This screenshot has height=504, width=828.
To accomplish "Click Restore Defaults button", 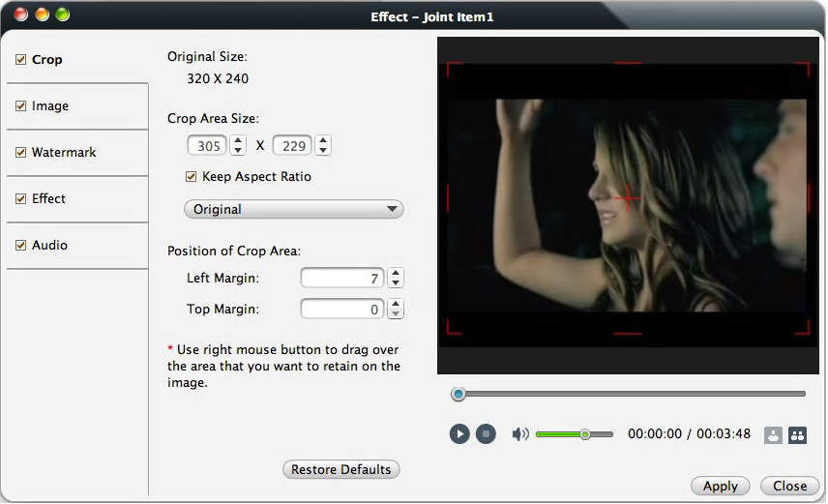I will pyautogui.click(x=341, y=470).
